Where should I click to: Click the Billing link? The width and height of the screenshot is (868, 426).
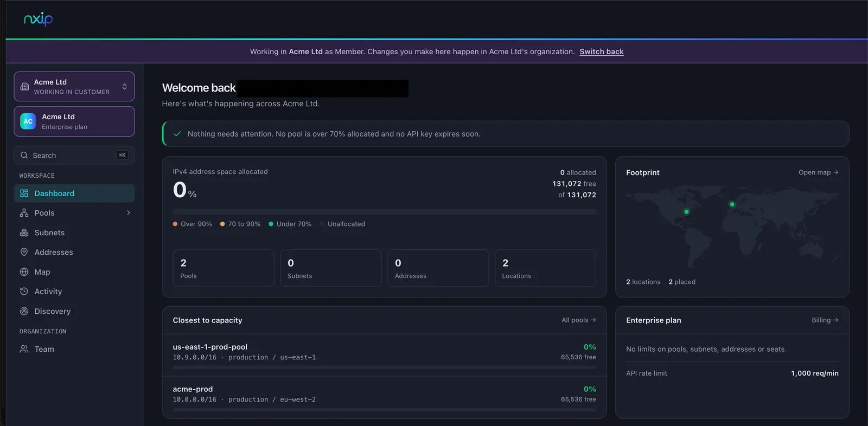825,320
